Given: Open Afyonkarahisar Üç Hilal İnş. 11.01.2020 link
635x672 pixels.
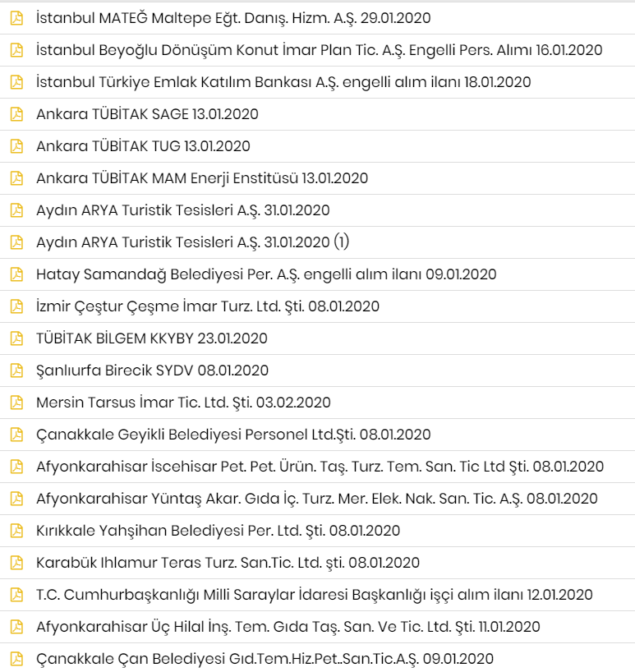Looking at the screenshot, I should point(288,627).
